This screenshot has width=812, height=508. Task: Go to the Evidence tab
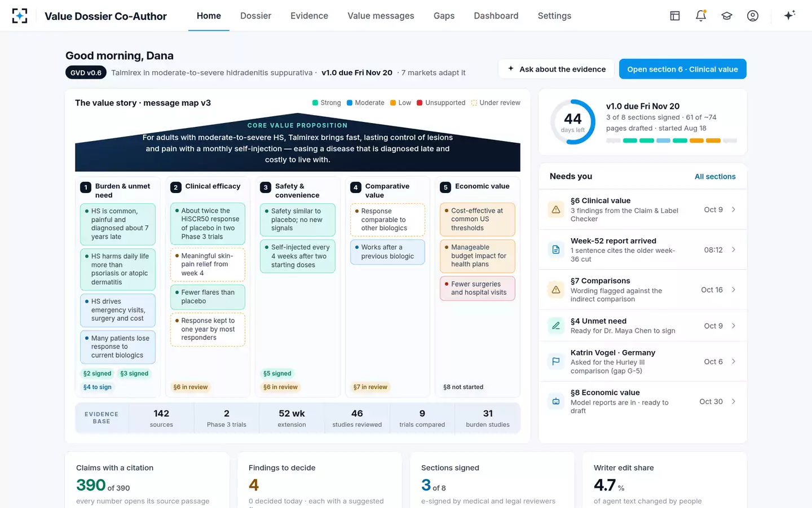tap(309, 16)
